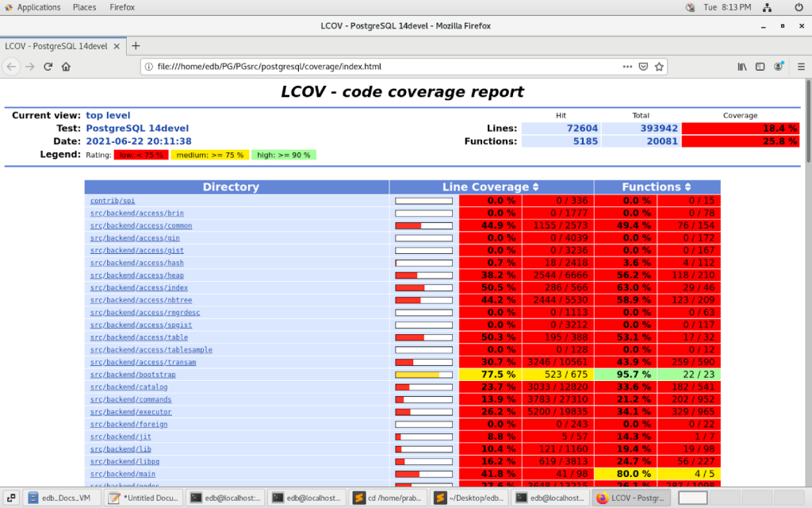Bookmark this page with star icon
Screen dimensions: 812x508
point(659,67)
